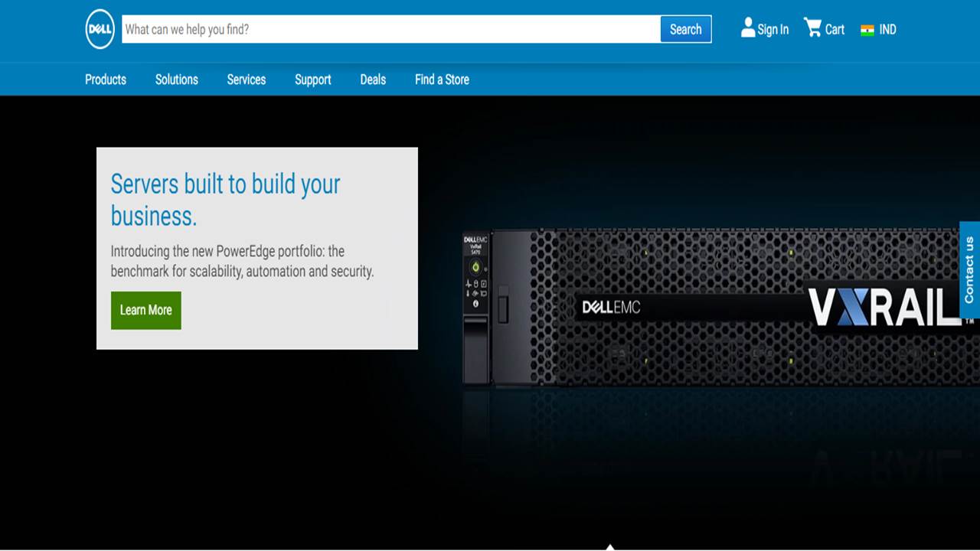Change region via IND selector

click(x=887, y=30)
